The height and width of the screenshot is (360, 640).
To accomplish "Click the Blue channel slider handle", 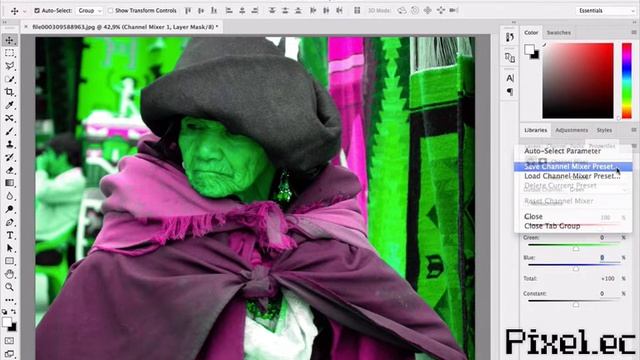I will (x=576, y=269).
